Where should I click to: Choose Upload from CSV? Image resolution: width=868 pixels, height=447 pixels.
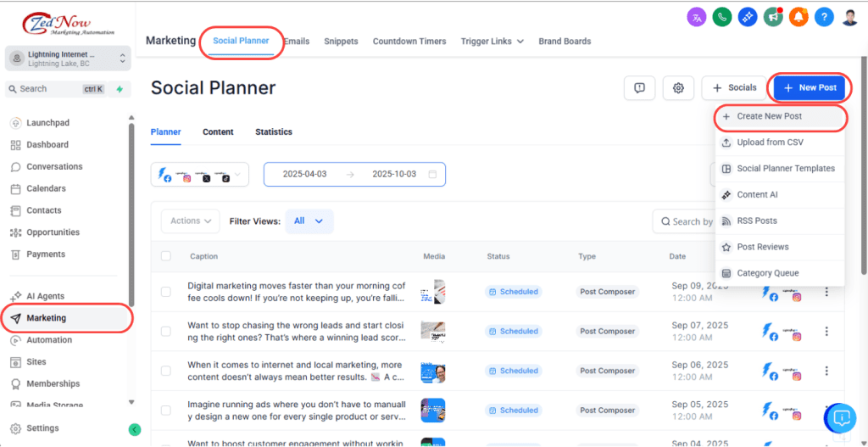point(780,142)
